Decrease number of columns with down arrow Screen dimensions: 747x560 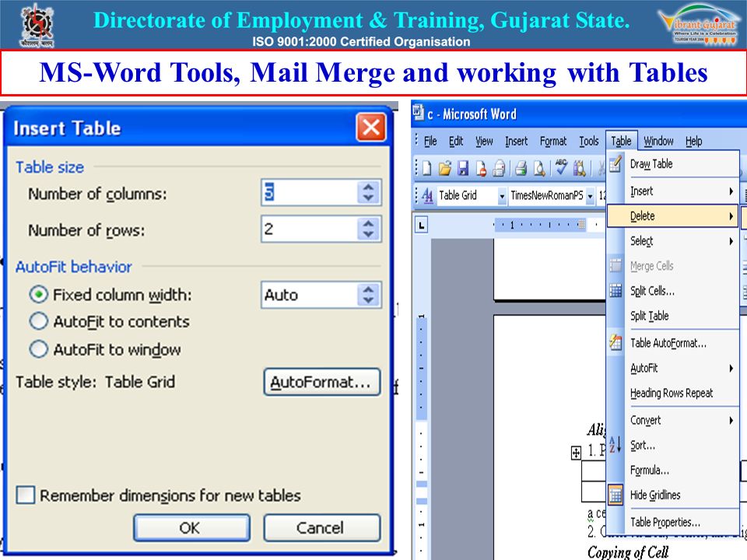click(x=368, y=198)
